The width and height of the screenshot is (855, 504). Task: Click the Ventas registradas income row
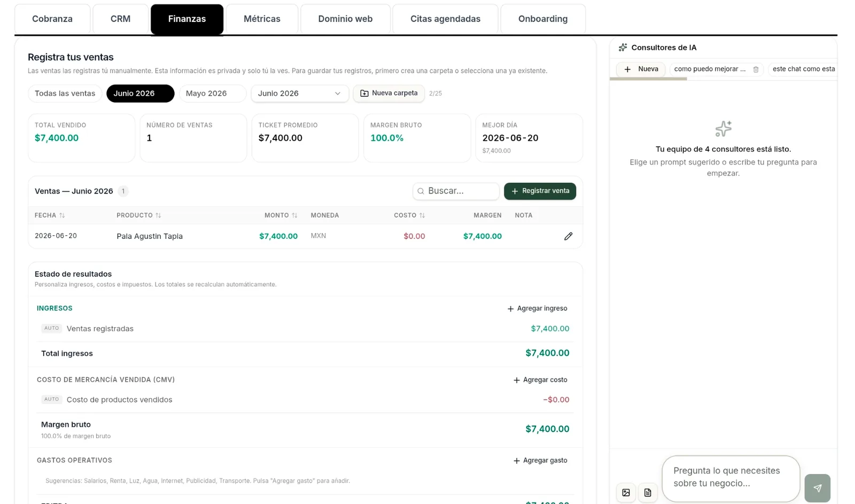coord(305,329)
